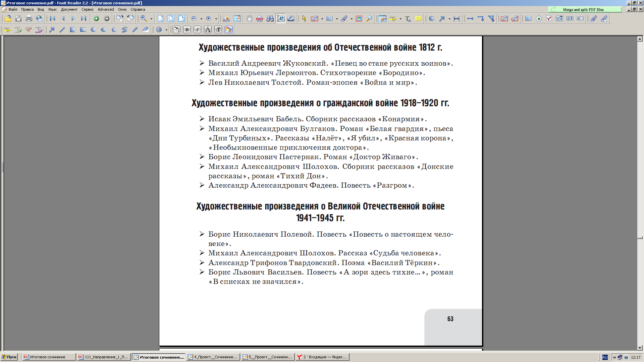Print the document with printer icon
This screenshot has height=362, width=644.
(x=29, y=19)
